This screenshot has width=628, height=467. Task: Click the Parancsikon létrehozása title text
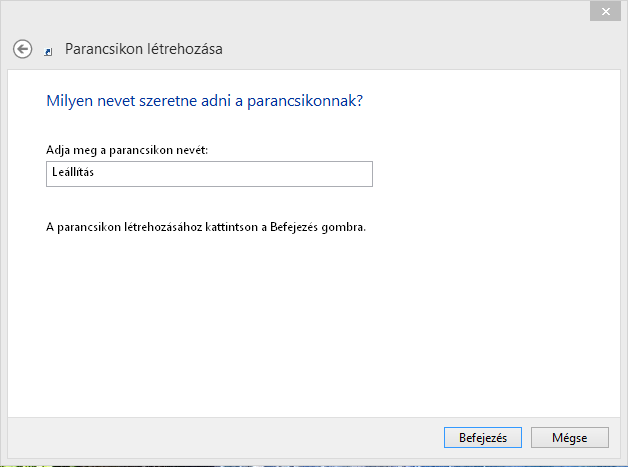pyautogui.click(x=144, y=49)
